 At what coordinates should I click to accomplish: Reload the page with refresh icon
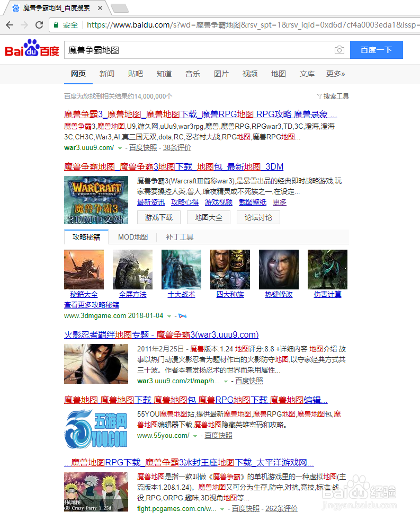click(39, 25)
